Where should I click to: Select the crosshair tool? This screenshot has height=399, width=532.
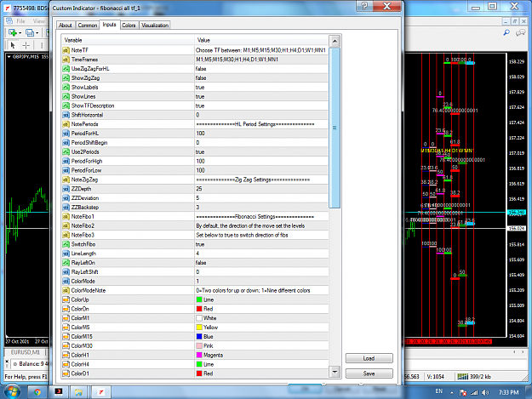click(26, 45)
